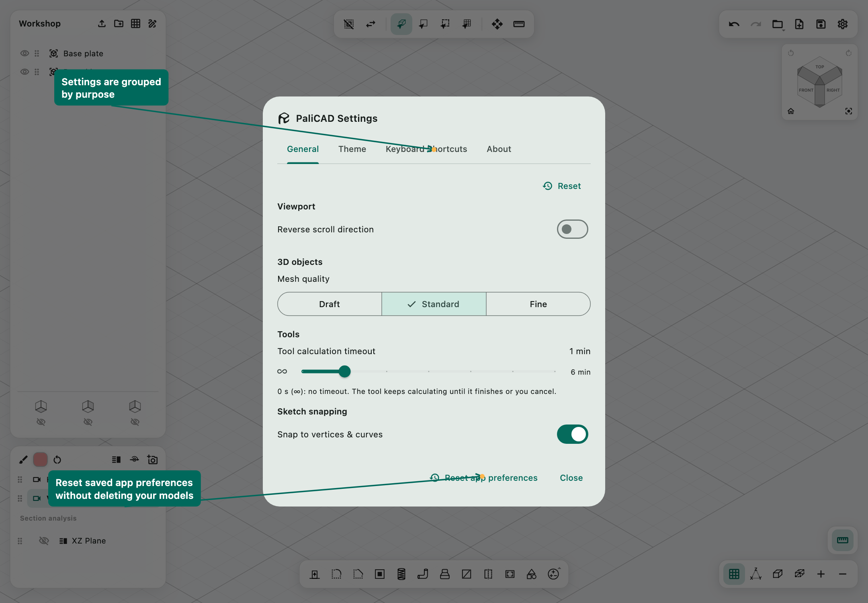868x603 pixels.
Task: Select Standard mesh quality
Action: pyautogui.click(x=434, y=304)
